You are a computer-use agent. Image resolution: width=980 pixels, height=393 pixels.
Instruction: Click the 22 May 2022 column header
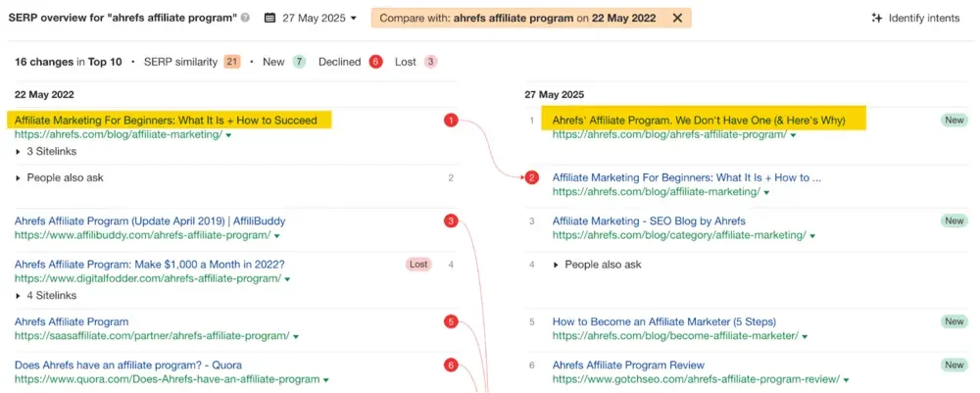(x=44, y=95)
